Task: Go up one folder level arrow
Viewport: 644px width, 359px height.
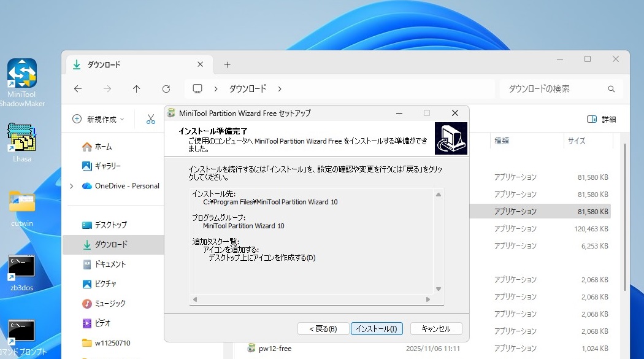Action: [x=137, y=89]
